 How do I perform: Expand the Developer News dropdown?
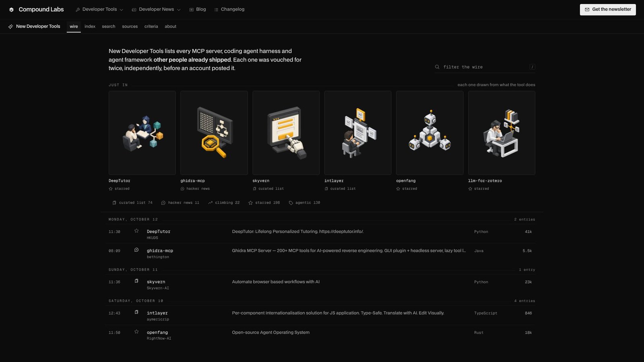click(x=156, y=9)
